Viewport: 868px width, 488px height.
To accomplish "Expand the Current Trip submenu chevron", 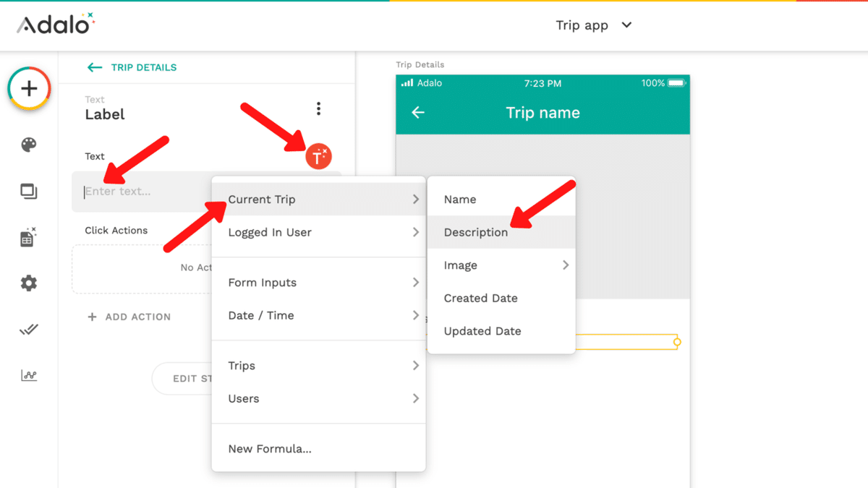I will point(415,199).
